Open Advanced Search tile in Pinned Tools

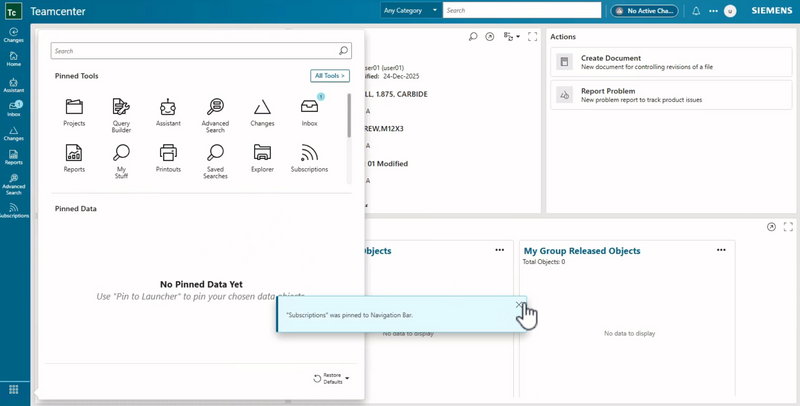pyautogui.click(x=215, y=115)
